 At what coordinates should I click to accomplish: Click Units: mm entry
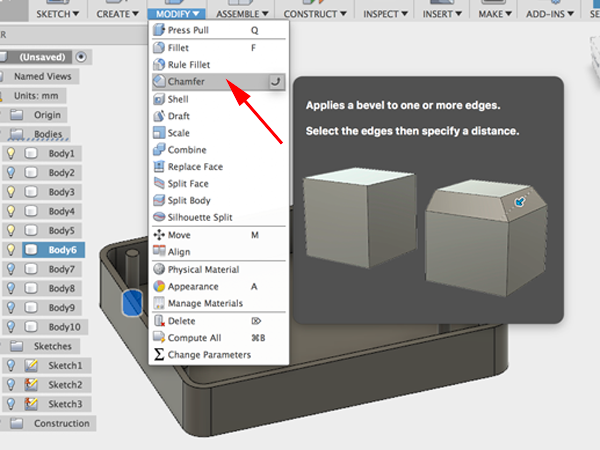[x=36, y=96]
